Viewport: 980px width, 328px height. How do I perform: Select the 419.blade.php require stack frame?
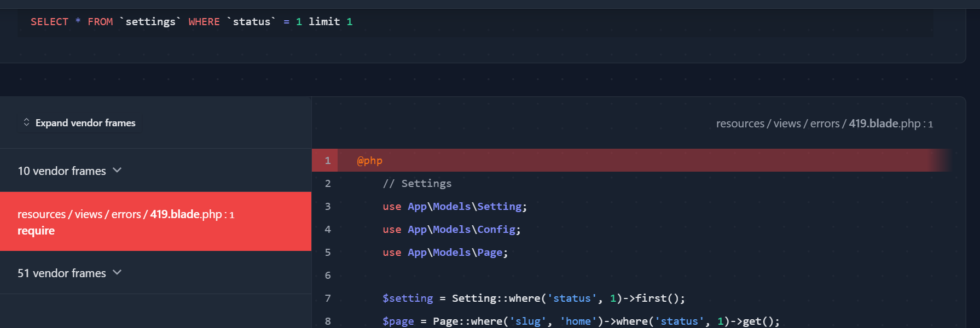155,221
